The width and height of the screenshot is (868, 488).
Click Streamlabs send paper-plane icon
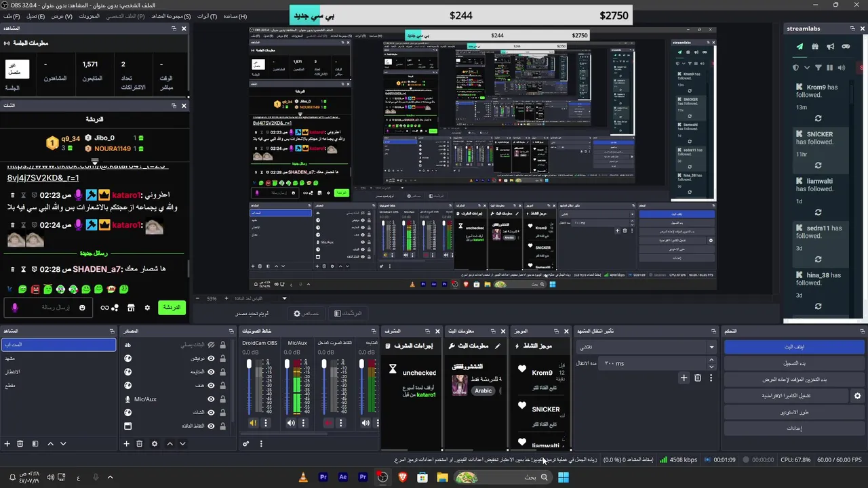coord(800,47)
